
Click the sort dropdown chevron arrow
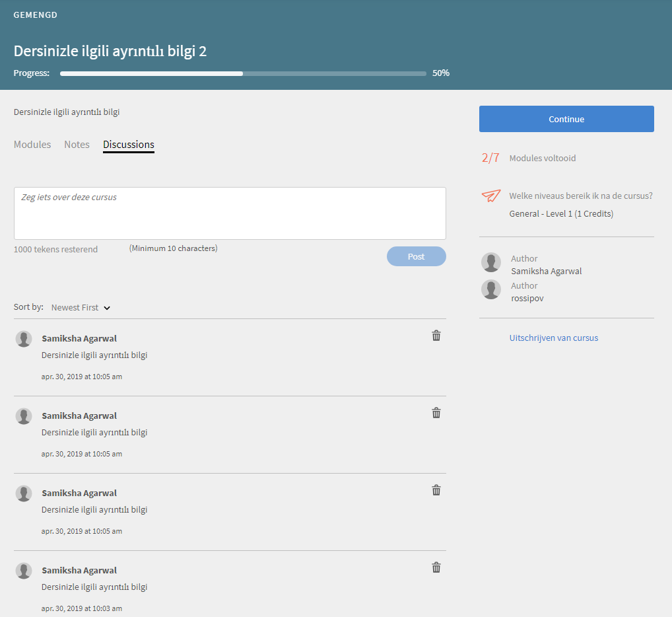[107, 308]
